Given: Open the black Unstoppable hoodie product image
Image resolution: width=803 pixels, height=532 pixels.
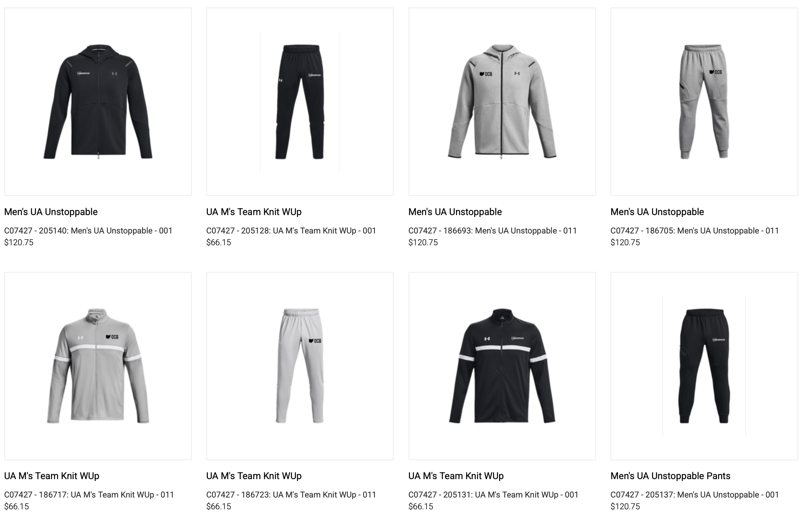Looking at the screenshot, I should click(x=98, y=101).
